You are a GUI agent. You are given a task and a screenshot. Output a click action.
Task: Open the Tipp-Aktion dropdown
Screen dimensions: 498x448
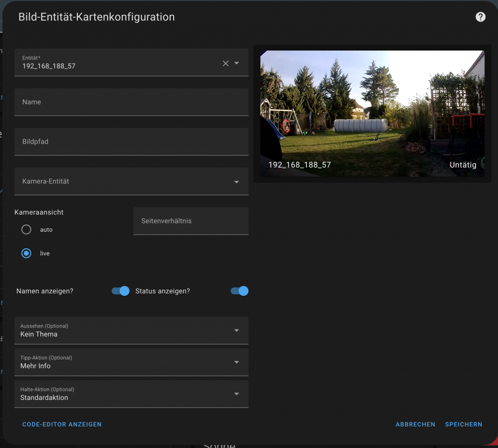[131, 362]
